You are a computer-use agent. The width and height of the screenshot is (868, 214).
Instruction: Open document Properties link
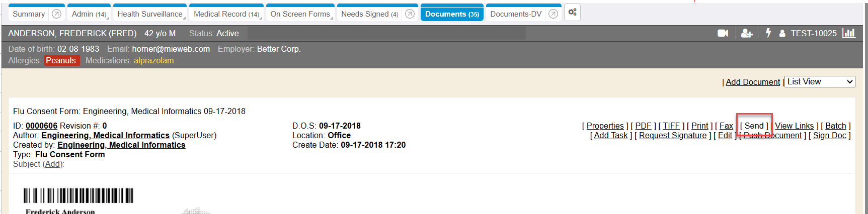point(605,126)
